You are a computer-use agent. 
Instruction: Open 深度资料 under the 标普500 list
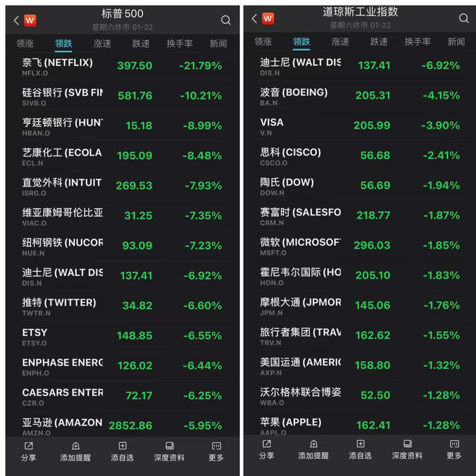tap(169, 450)
